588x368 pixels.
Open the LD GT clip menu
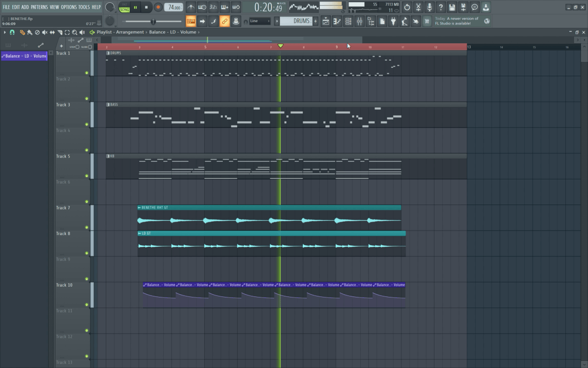point(139,233)
